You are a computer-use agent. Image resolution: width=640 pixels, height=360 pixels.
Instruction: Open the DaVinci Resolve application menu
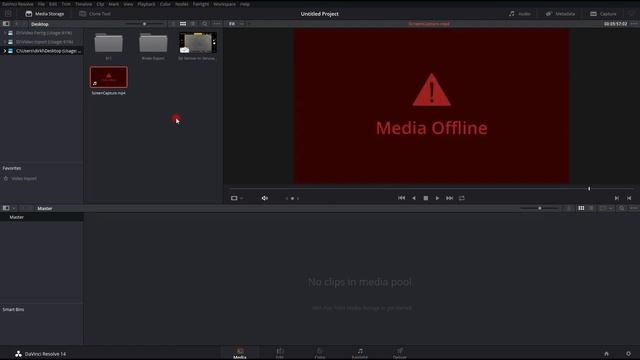pyautogui.click(x=18, y=4)
